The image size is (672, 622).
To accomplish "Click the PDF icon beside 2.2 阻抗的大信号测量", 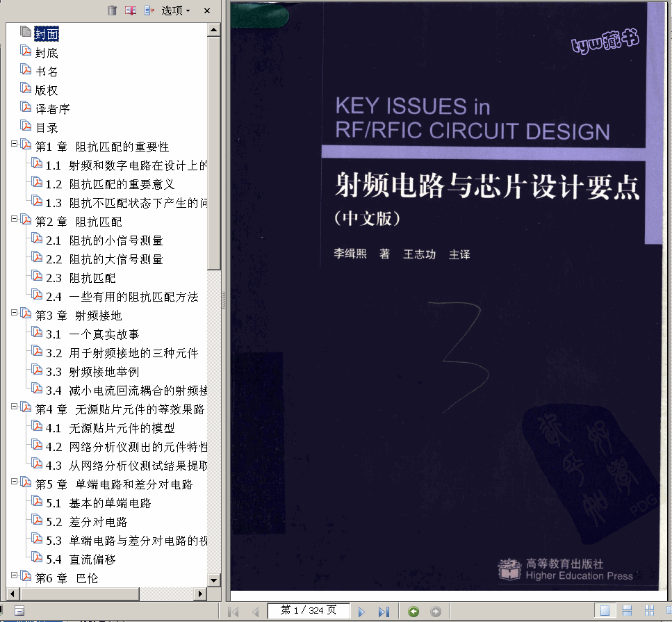I will click(x=37, y=257).
